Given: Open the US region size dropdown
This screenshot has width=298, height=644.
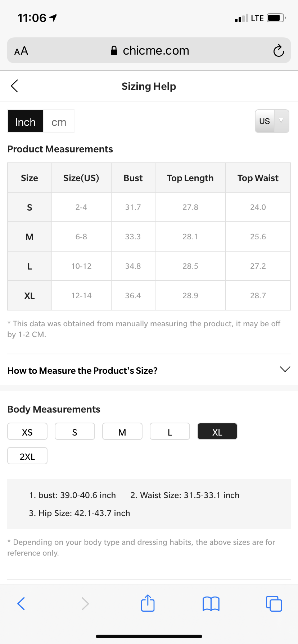Looking at the screenshot, I should (272, 121).
